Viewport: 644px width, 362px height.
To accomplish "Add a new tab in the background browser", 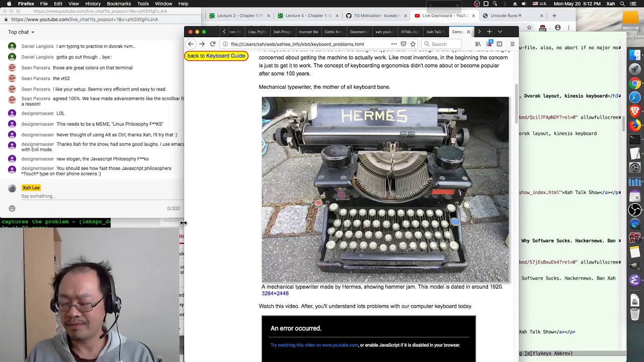I will click(x=554, y=16).
